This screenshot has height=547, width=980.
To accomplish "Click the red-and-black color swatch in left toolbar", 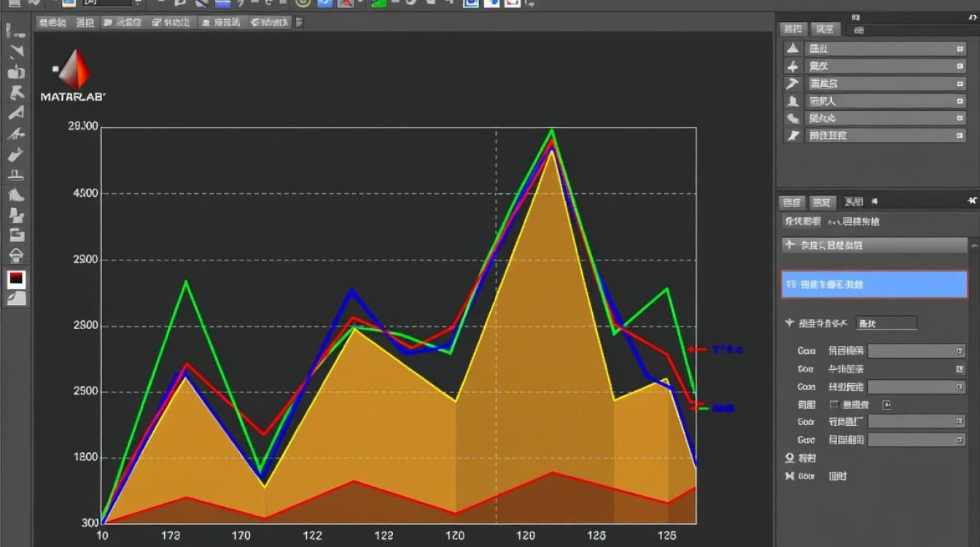I will tap(16, 279).
